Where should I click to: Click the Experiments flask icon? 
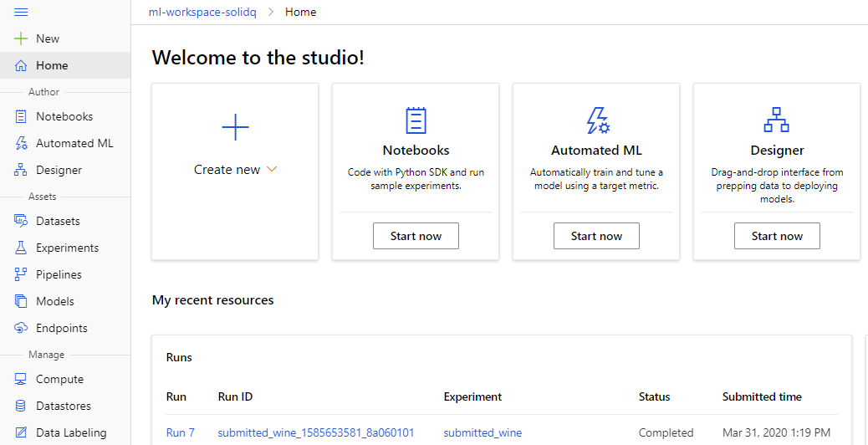point(21,248)
